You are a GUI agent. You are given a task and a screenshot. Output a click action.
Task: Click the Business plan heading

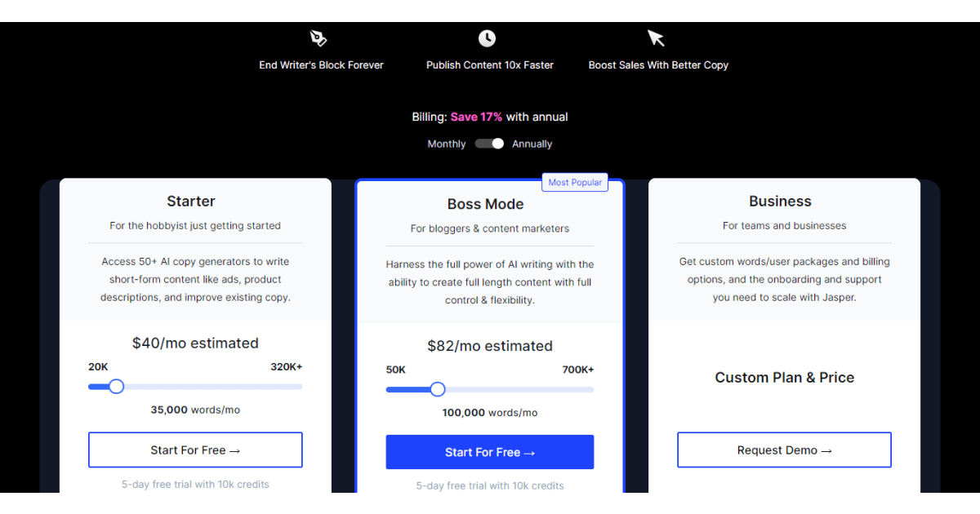[x=780, y=202]
